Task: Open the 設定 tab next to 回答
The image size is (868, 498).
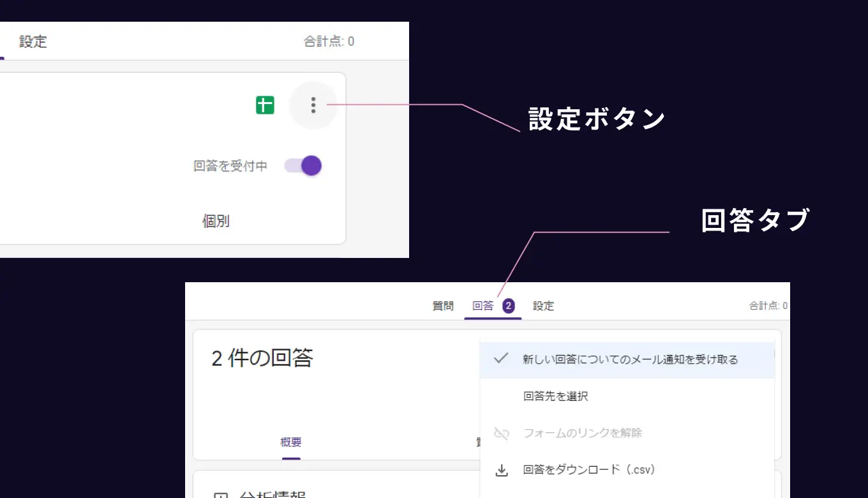Action: 543,305
